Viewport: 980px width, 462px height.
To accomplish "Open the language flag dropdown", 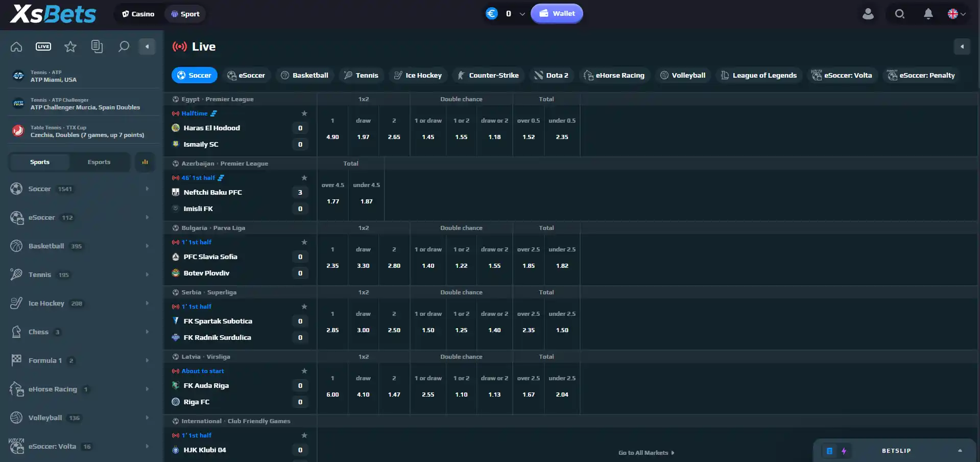I will [957, 14].
